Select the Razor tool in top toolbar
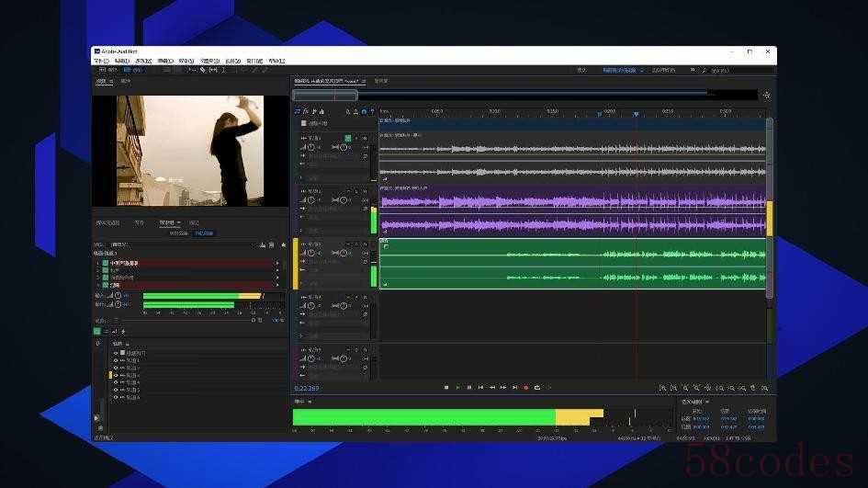Screen dimensions: 868x488 203,71
